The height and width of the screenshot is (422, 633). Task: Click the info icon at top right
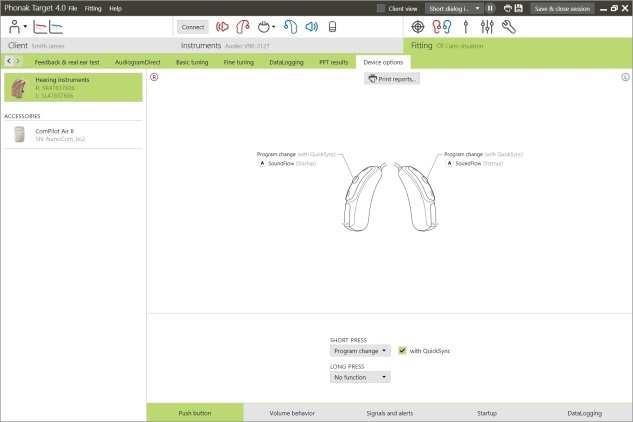[x=625, y=77]
